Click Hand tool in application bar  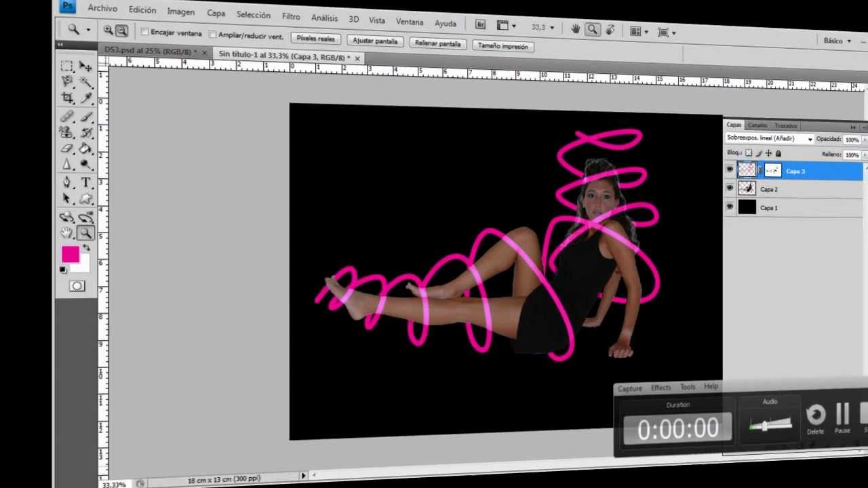pyautogui.click(x=576, y=28)
